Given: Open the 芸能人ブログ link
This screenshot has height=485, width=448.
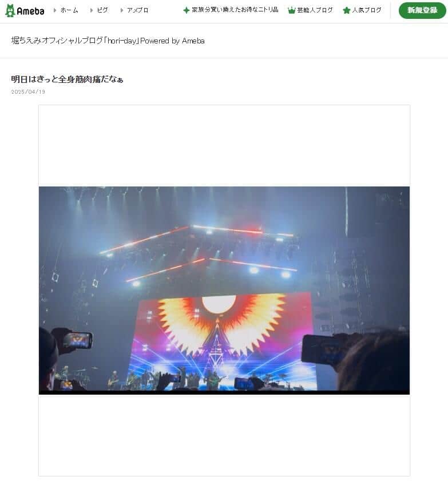Looking at the screenshot, I should tap(315, 10).
